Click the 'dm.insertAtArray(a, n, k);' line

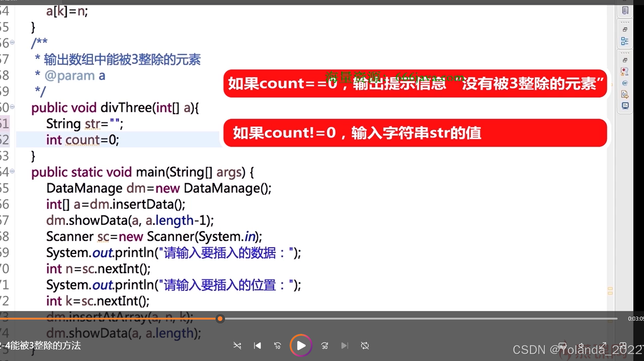[120, 317]
